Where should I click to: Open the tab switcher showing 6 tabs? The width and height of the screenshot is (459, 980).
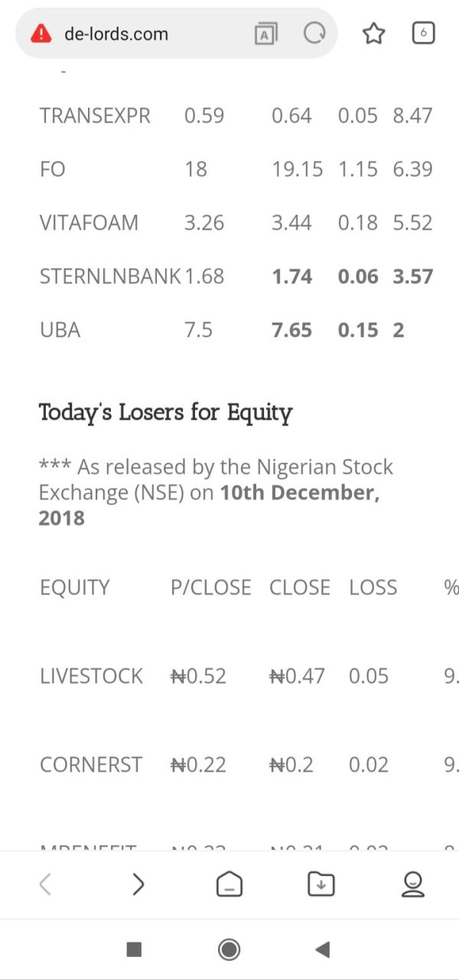pos(423,33)
